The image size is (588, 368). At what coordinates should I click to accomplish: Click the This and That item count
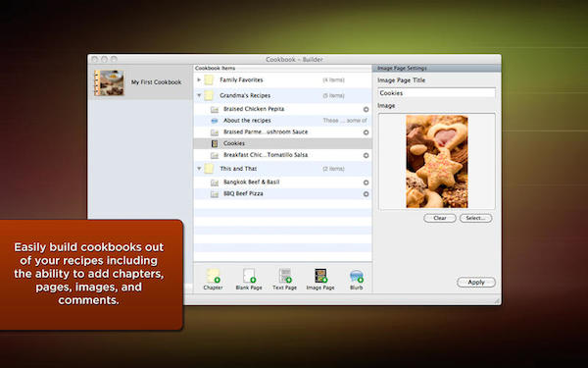pyautogui.click(x=333, y=169)
